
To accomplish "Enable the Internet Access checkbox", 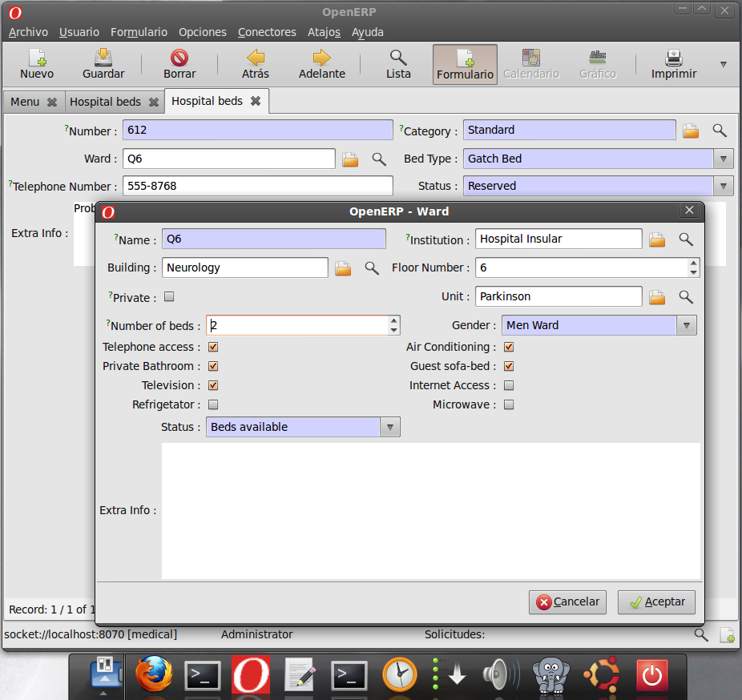I will pos(508,385).
